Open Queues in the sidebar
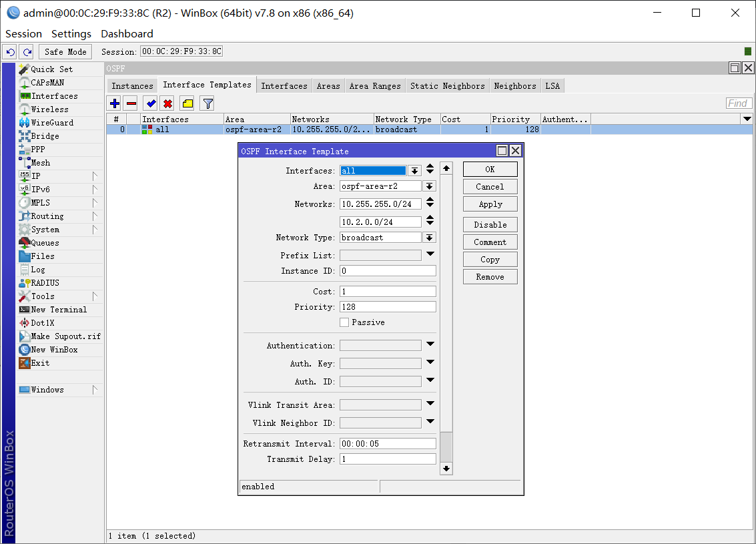 pos(60,243)
